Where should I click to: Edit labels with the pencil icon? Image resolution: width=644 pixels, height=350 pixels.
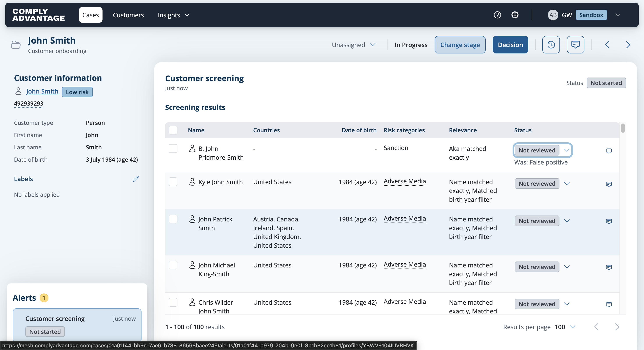click(x=136, y=179)
